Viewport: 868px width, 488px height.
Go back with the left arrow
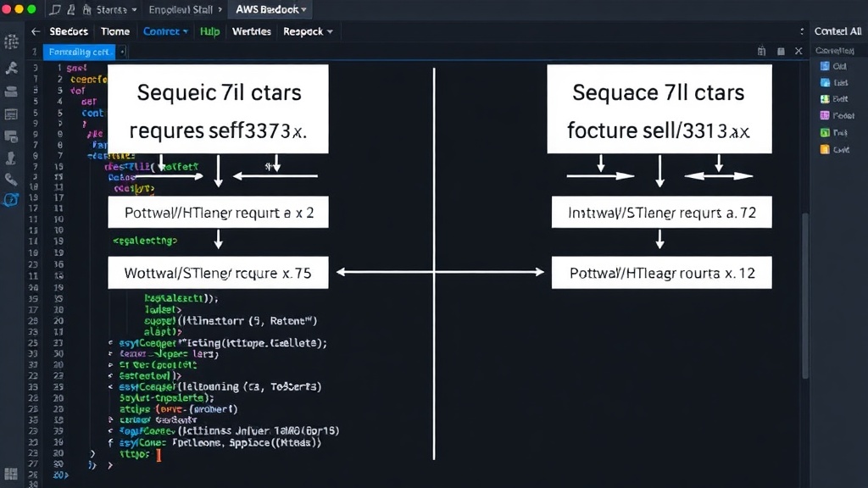click(36, 31)
